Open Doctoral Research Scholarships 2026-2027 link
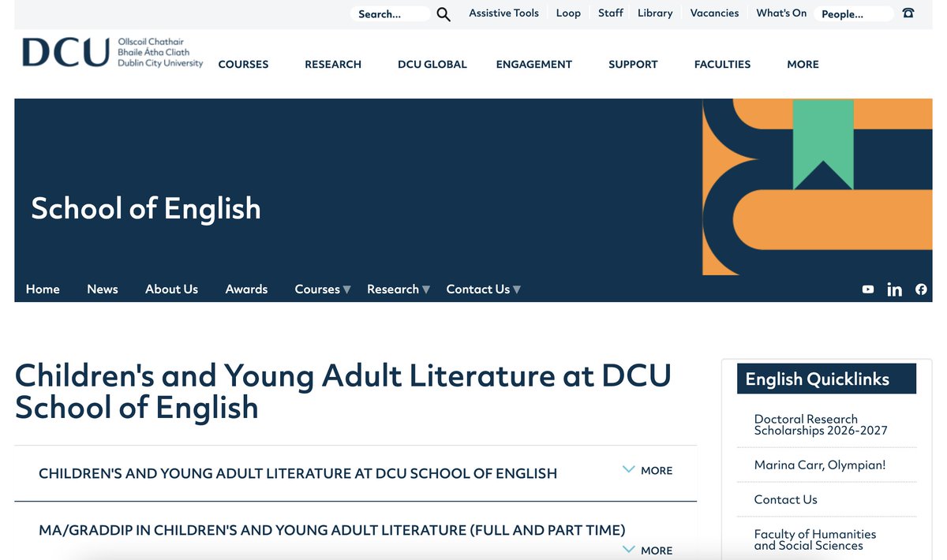 [822, 424]
